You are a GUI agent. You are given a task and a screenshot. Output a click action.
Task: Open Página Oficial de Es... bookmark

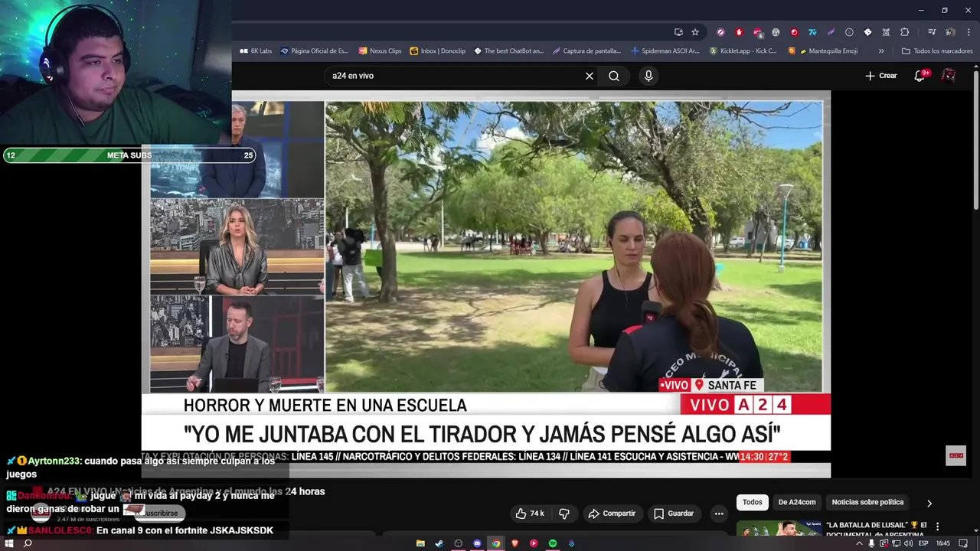click(314, 51)
